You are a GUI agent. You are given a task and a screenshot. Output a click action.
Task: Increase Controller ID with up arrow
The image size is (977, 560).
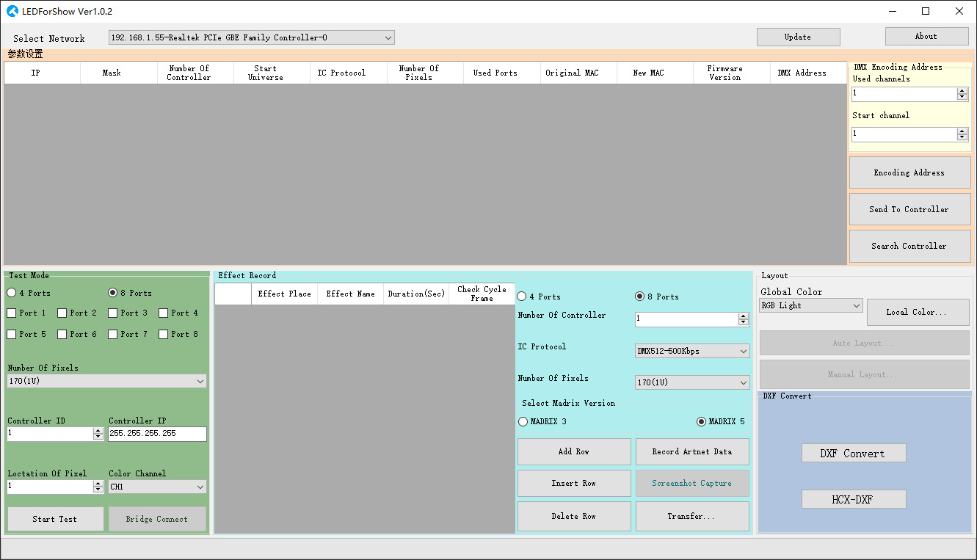pyautogui.click(x=98, y=431)
